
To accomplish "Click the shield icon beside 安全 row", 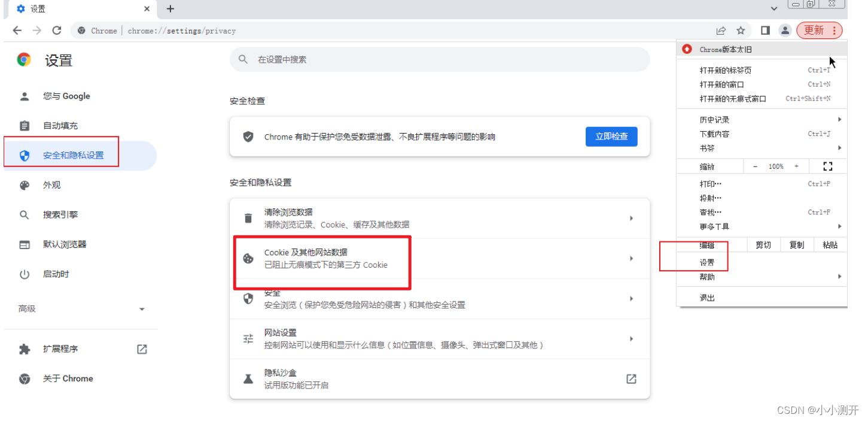I will (x=248, y=299).
